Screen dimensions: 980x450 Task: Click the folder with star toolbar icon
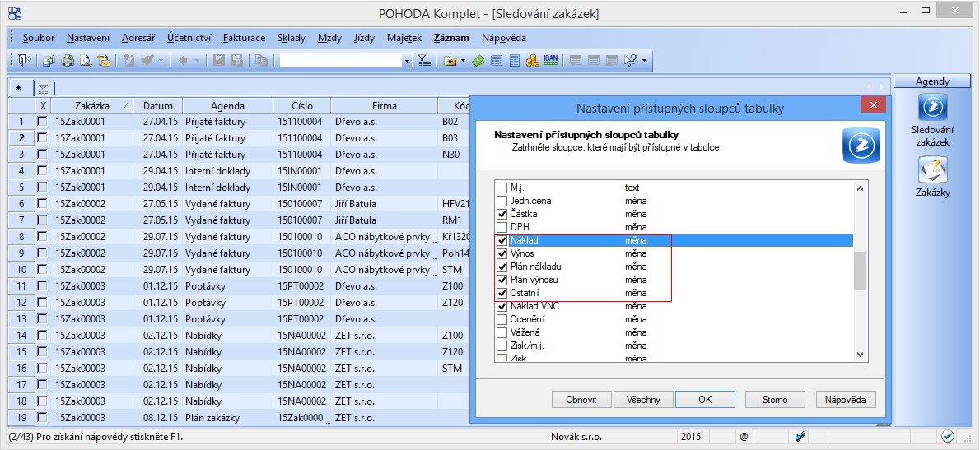[450, 61]
